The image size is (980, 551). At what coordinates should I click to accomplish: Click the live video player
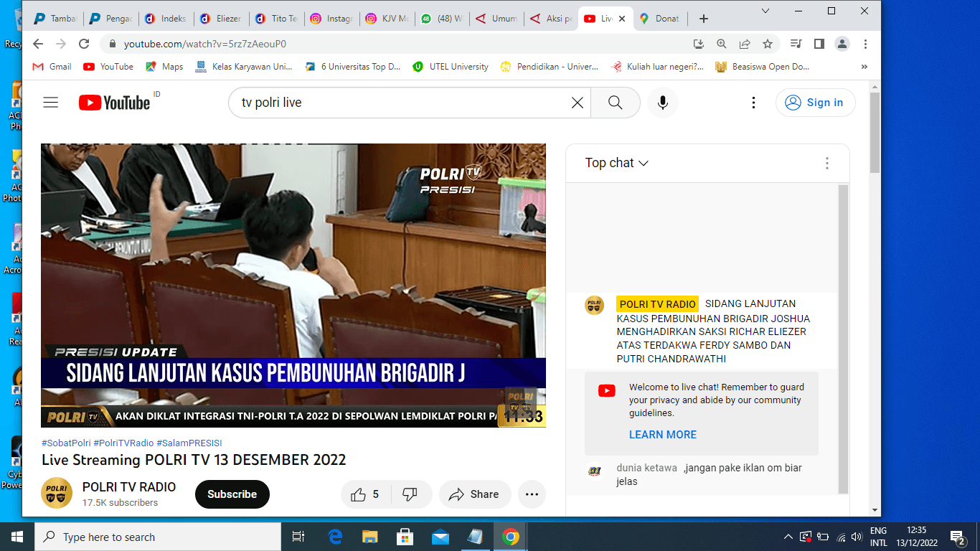(293, 286)
